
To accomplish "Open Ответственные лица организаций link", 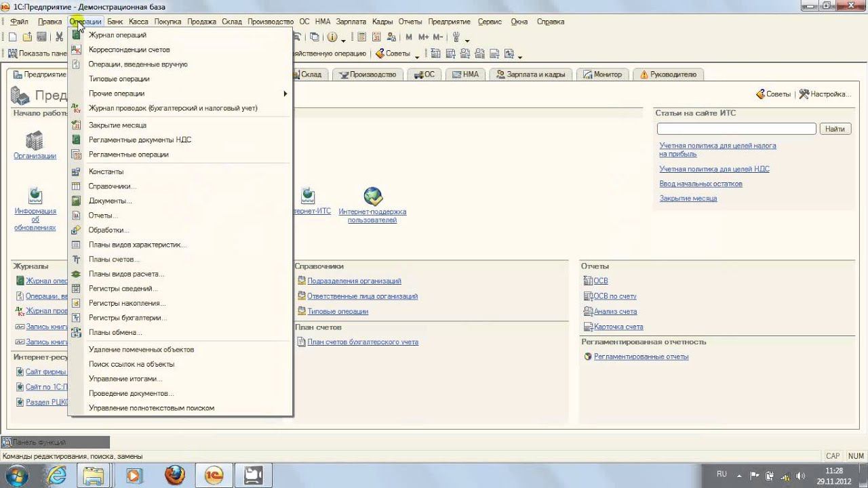I will [x=362, y=296].
